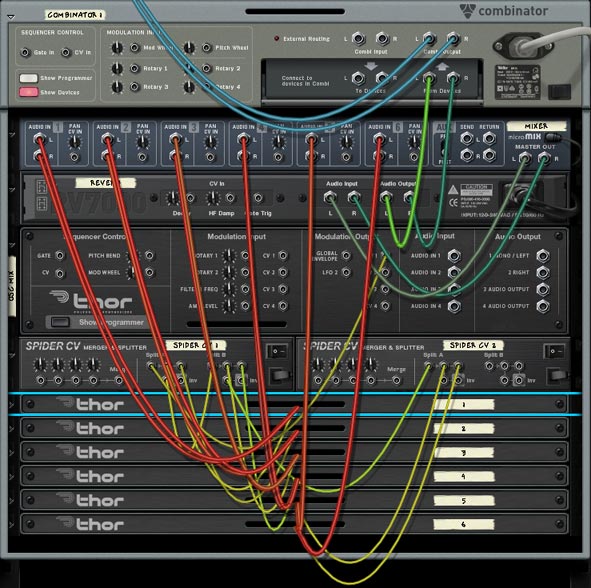
Task: Click the Rotary 1 CV input jack
Action: point(135,68)
